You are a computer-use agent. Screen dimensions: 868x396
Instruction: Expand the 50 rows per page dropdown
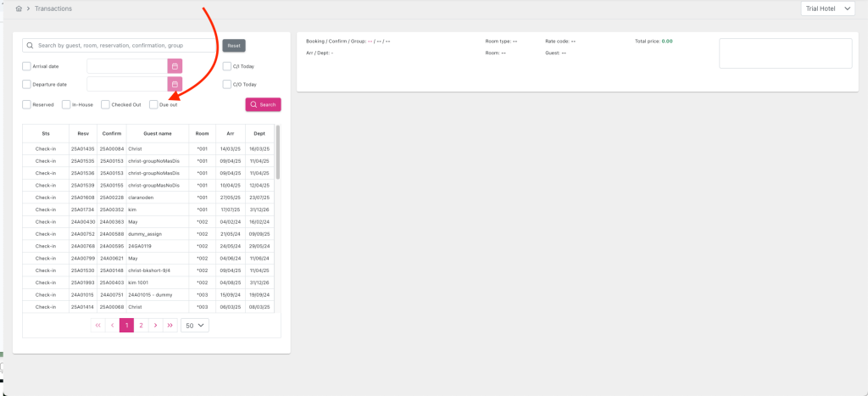(x=195, y=325)
